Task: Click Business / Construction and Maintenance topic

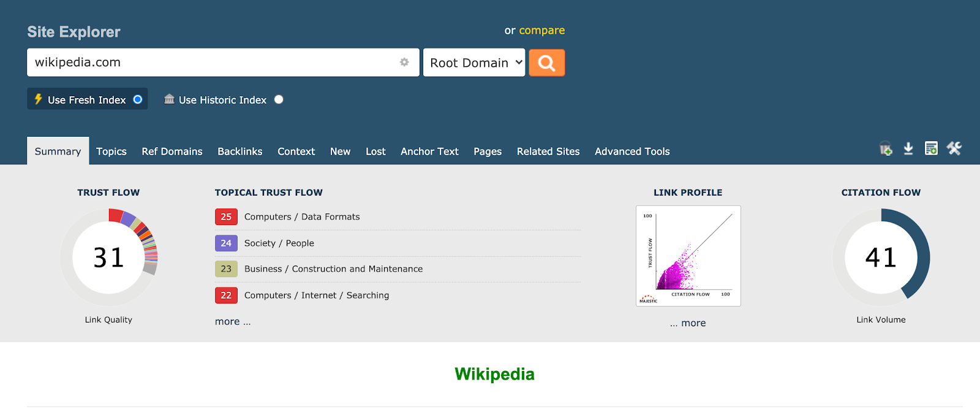Action: [x=333, y=269]
